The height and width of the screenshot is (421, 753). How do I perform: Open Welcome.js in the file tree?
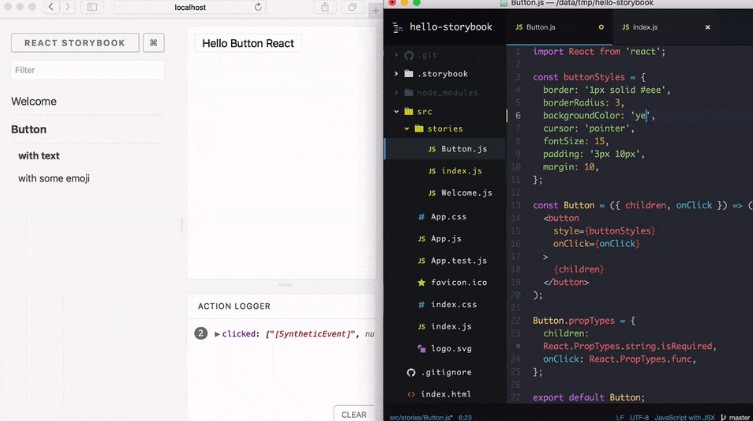tap(466, 193)
